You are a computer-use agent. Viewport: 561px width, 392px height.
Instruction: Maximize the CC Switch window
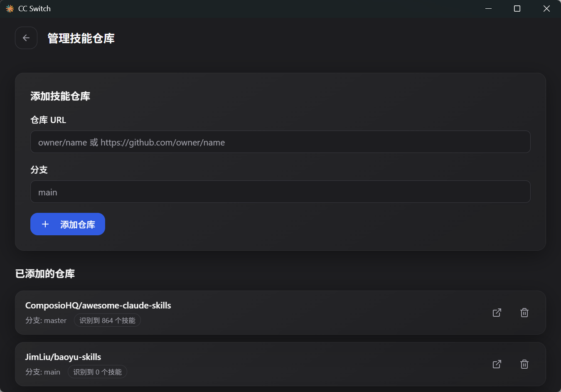(x=517, y=9)
